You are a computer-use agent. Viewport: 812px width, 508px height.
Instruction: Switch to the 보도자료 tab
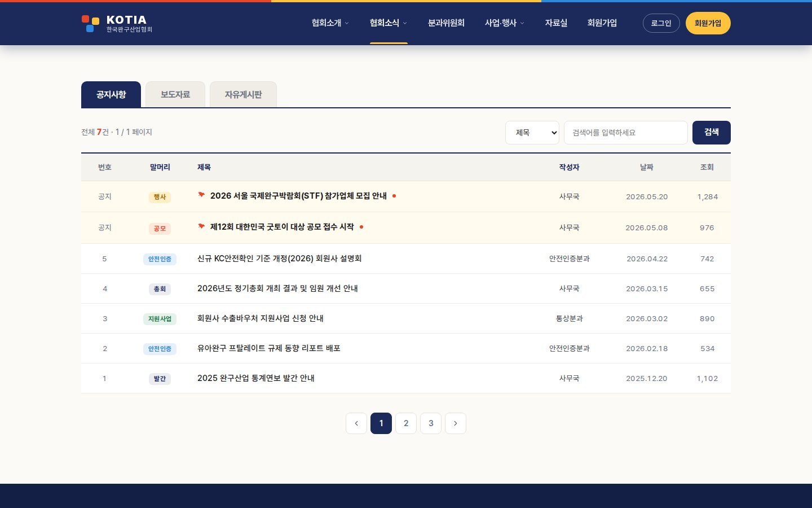[x=175, y=94]
